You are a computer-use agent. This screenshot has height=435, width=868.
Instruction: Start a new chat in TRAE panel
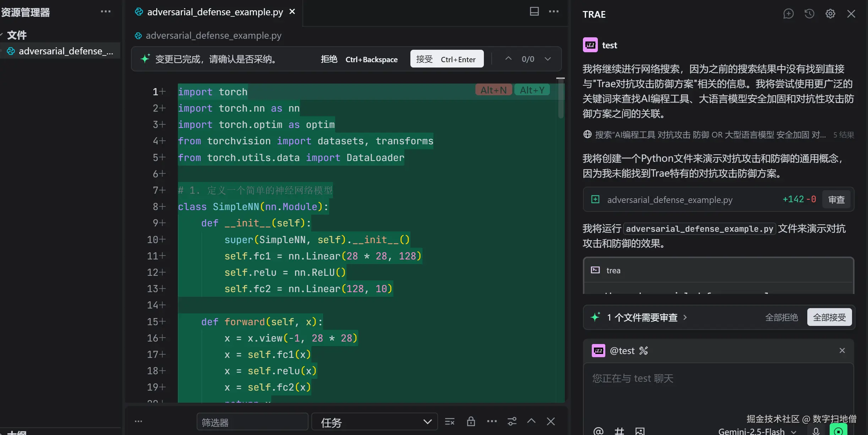788,14
